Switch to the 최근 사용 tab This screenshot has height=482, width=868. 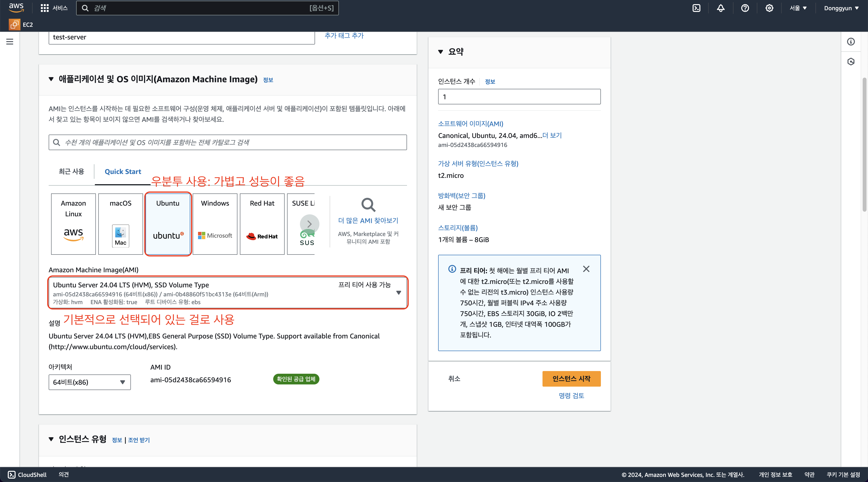pyautogui.click(x=72, y=171)
